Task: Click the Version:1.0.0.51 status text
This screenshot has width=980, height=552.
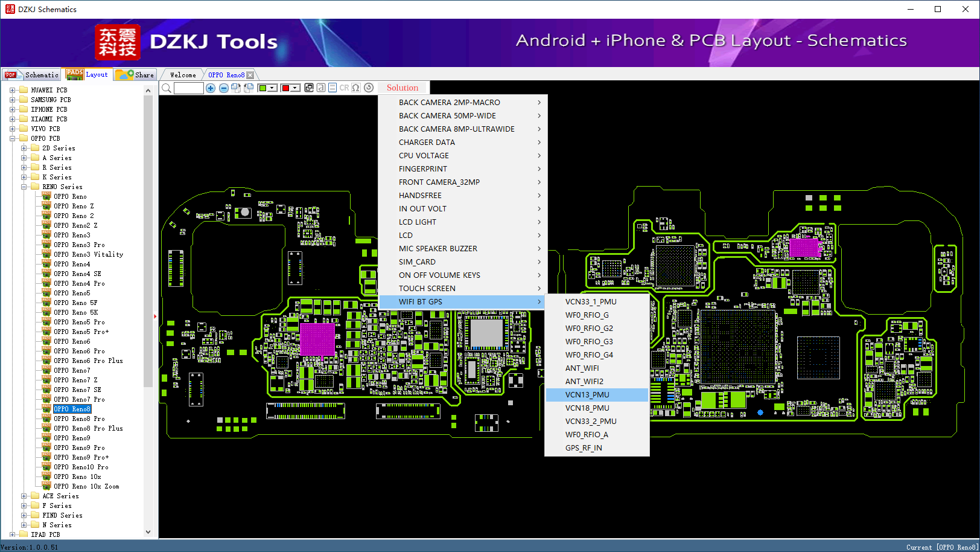Action: click(x=30, y=547)
